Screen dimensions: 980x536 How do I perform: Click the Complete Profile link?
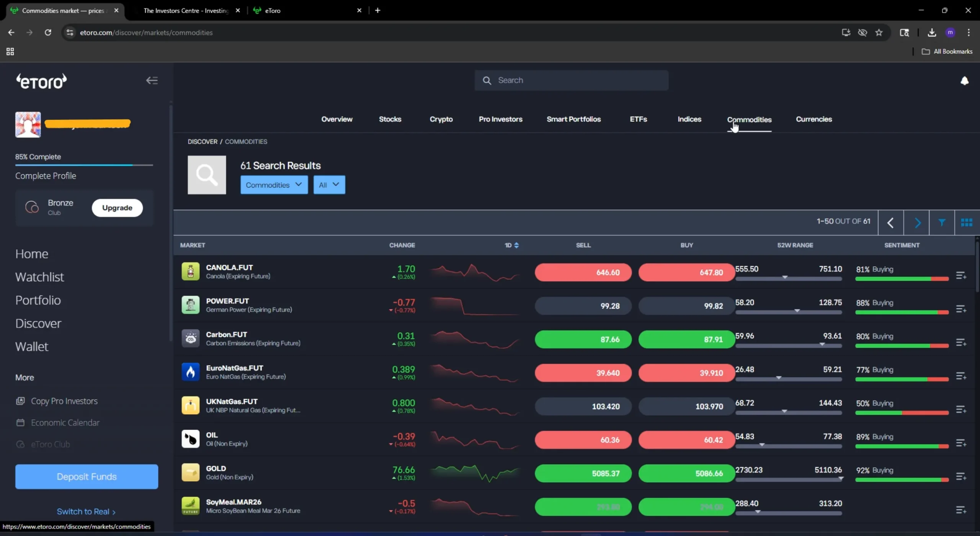coord(46,176)
